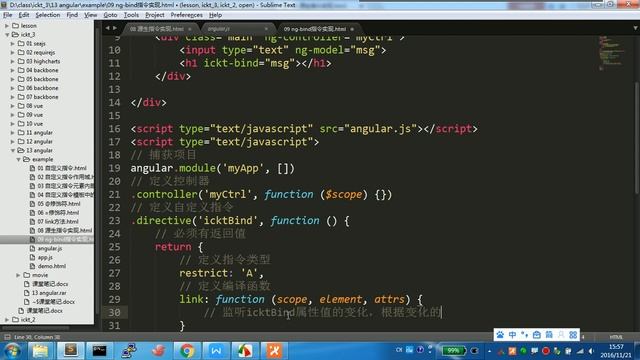
Task: Open the red bird taskbar app
Action: 158,351
